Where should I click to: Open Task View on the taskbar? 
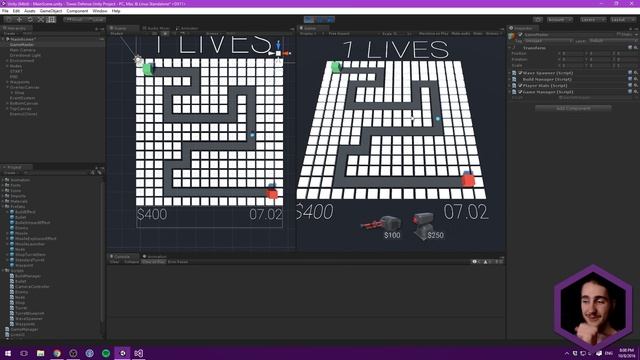[x=24, y=353]
